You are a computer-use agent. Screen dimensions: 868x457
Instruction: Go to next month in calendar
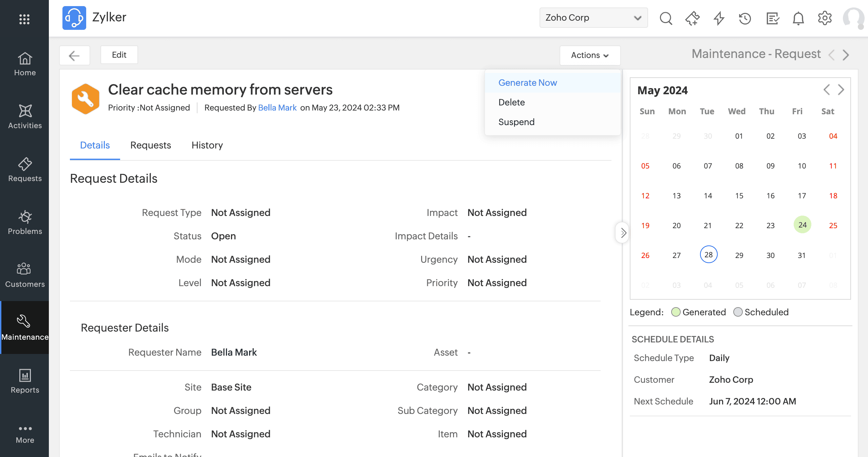coord(841,90)
